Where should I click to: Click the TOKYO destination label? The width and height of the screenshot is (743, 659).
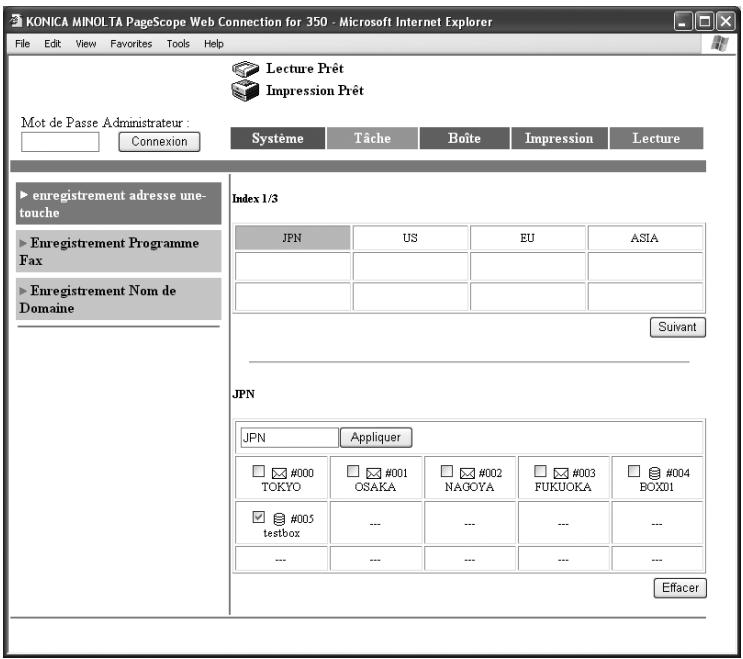coord(281,487)
